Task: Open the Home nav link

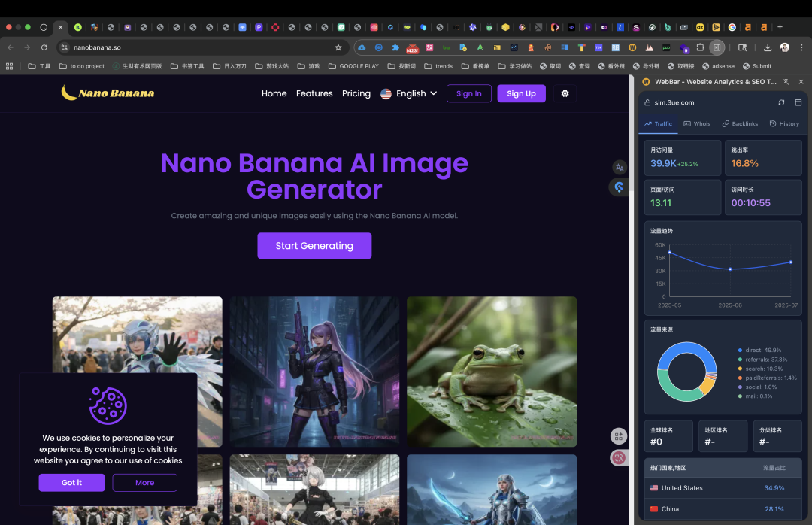Action: [274, 93]
